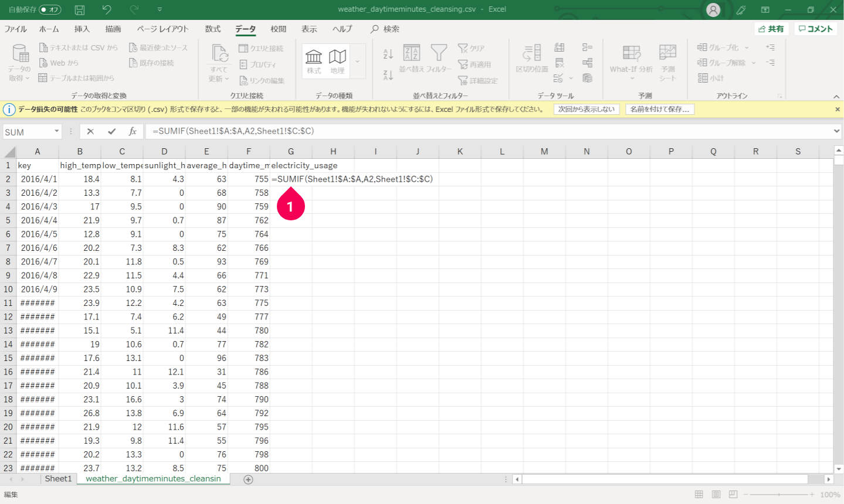Screen dimensions: 844x504
Task: Undo the last action in title bar
Action: [x=106, y=9]
